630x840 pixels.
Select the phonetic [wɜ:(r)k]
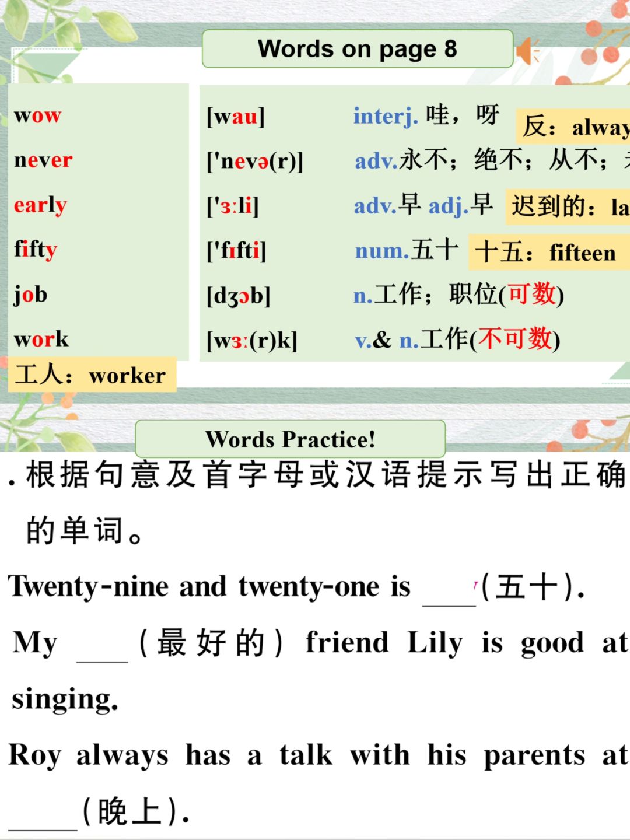252,340
